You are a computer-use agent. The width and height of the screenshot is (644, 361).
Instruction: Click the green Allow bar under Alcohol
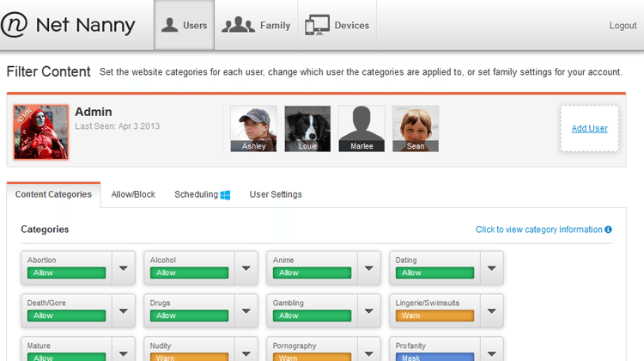(x=190, y=272)
